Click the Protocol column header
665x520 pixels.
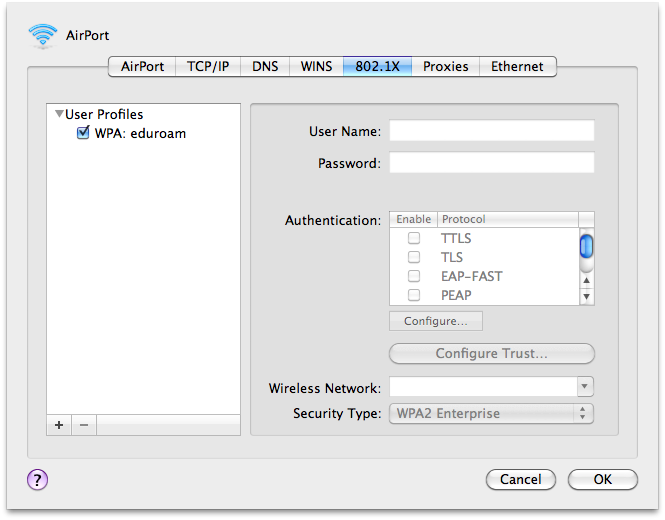(508, 219)
